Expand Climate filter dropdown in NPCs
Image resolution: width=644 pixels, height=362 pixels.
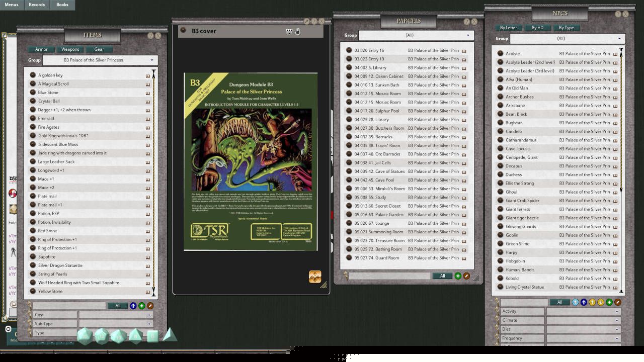(584, 320)
